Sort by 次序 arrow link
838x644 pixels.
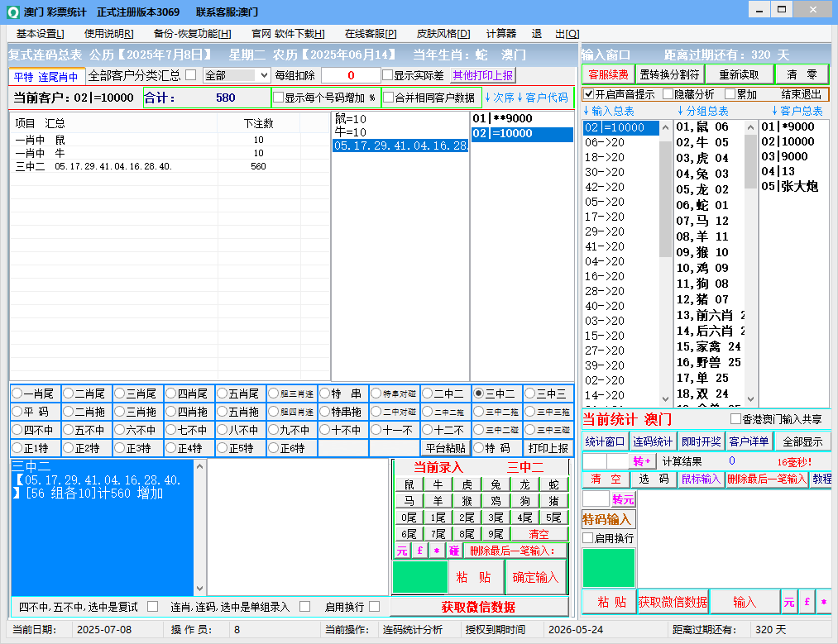(499, 98)
